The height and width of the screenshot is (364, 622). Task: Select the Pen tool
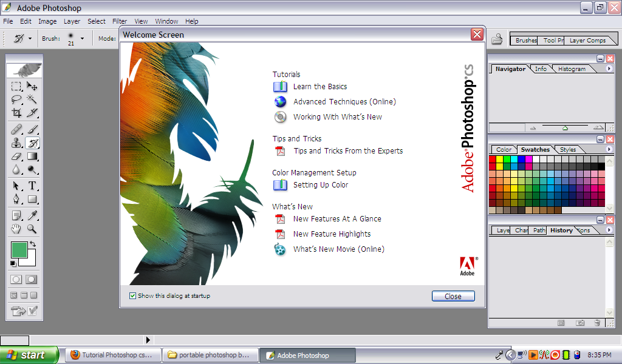pyautogui.click(x=16, y=199)
